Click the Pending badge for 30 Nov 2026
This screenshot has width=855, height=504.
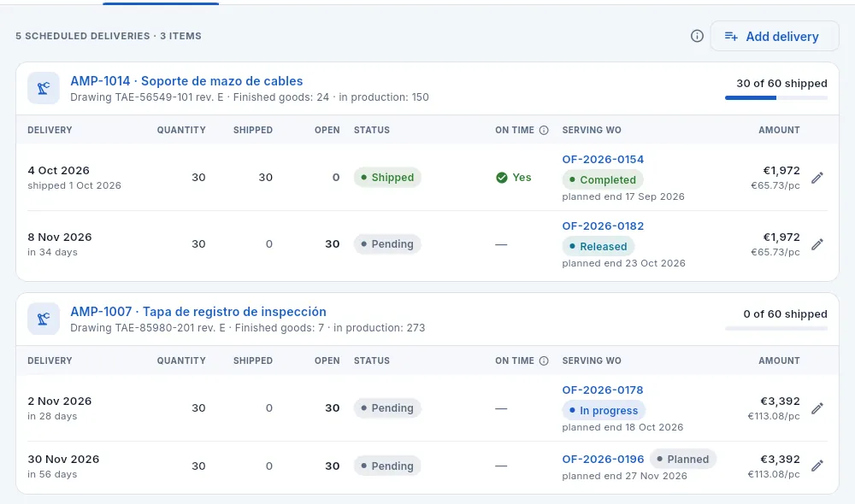(387, 466)
